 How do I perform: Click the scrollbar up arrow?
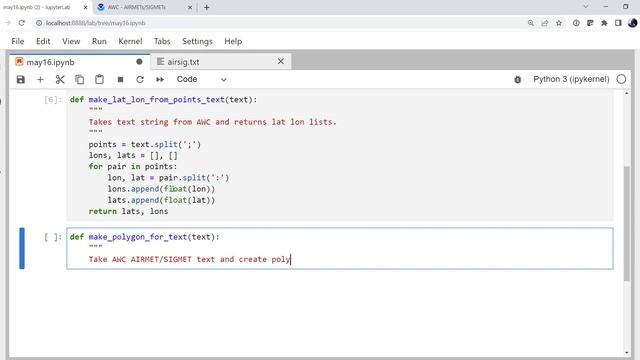627,93
